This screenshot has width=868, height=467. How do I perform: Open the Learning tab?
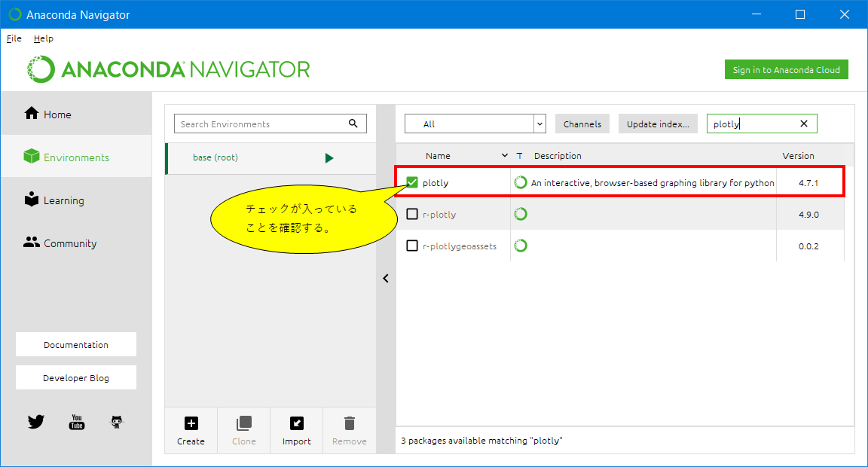[x=76, y=200]
